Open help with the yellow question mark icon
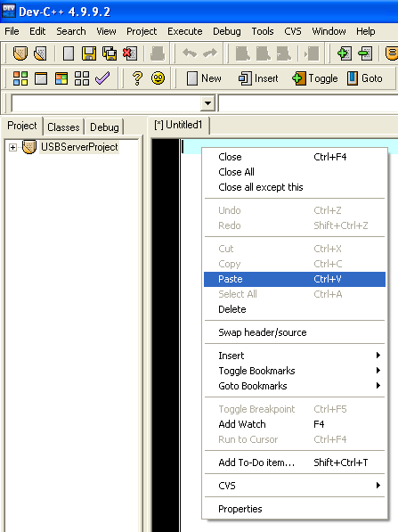Image resolution: width=398 pixels, height=532 pixels. coord(137,78)
